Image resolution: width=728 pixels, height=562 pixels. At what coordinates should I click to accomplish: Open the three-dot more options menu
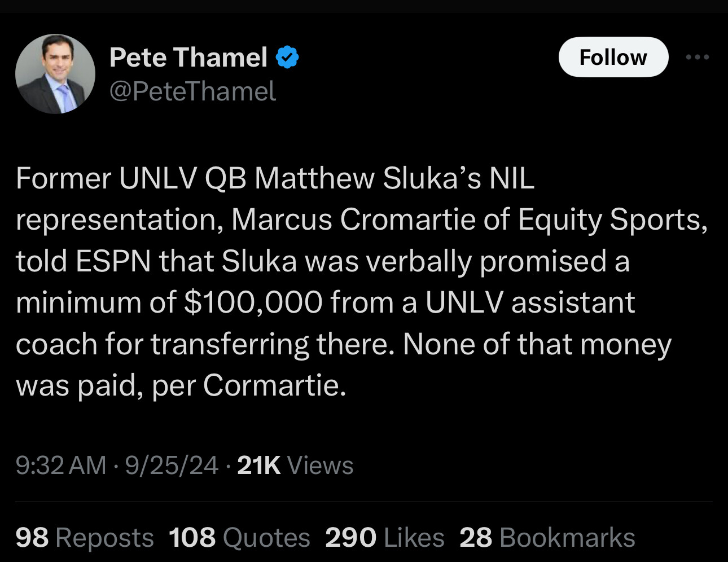coord(698,57)
